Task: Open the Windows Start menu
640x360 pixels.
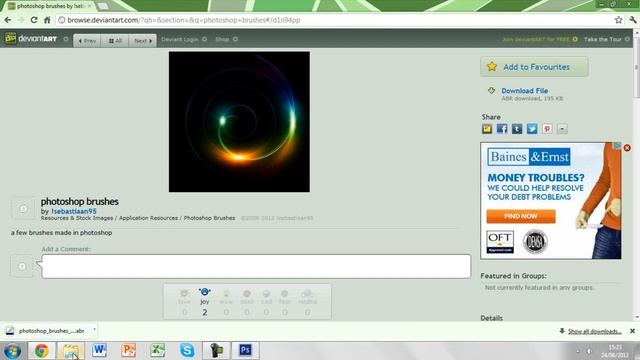Action: point(12,351)
